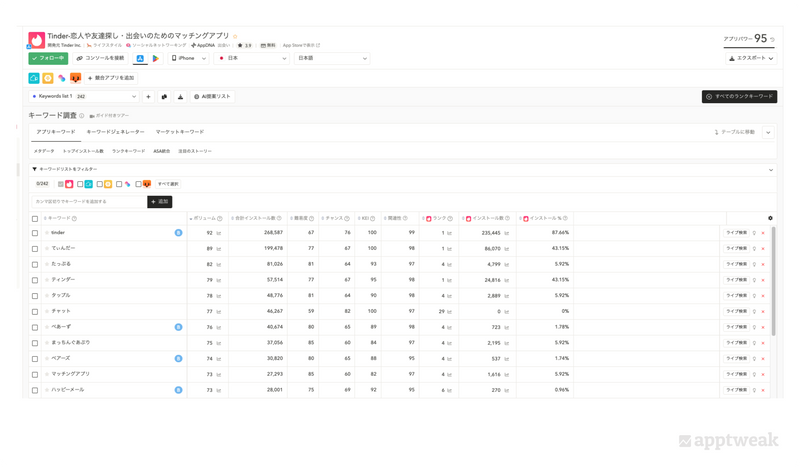Click the installs chart icon in the tinder row
Screen dimensions: 800x467
pos(507,233)
